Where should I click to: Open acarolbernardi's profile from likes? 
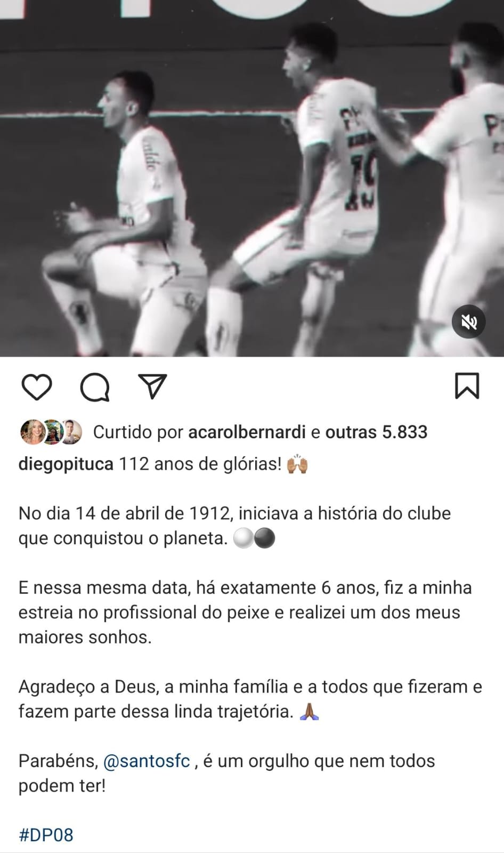[247, 432]
